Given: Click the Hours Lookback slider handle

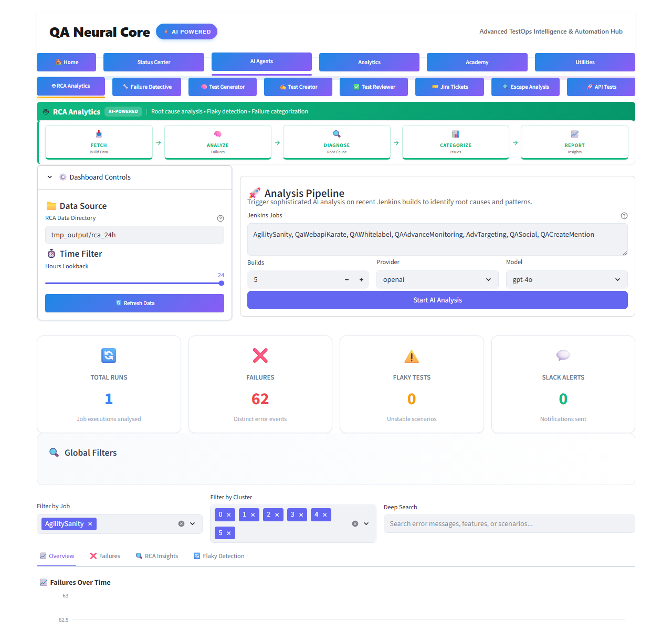Looking at the screenshot, I should 222,283.
